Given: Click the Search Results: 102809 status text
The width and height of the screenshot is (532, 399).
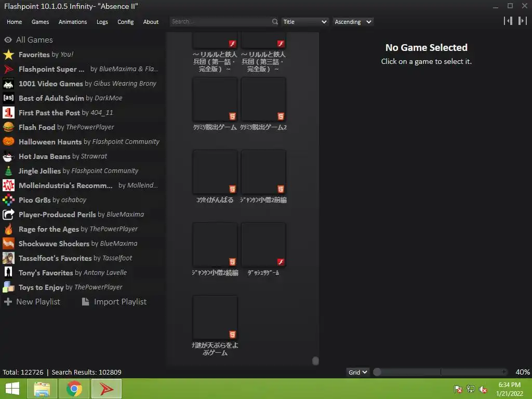Looking at the screenshot, I should pos(87,372).
